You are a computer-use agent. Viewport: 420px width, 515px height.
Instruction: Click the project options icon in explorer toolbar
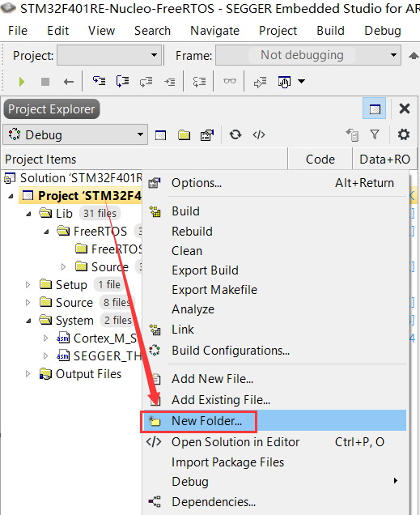207,134
